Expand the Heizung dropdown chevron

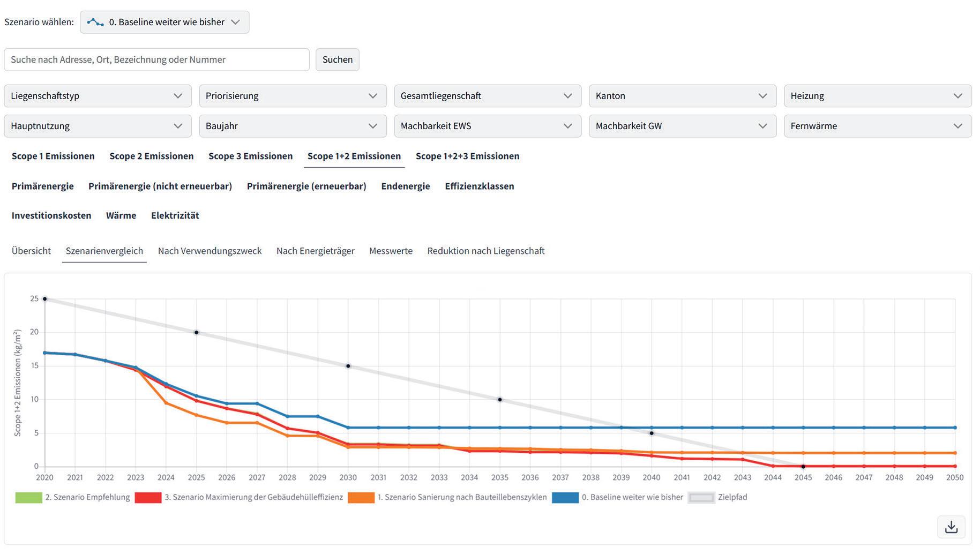(x=957, y=96)
